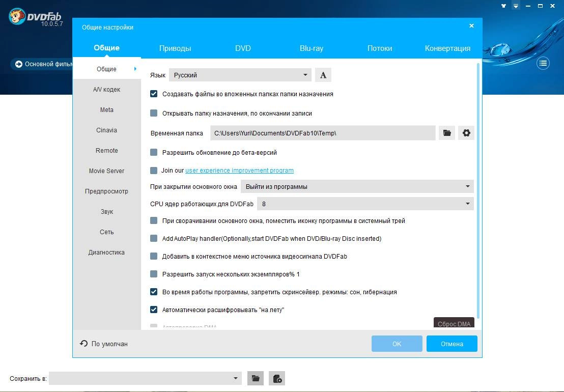Open the save destination folder icon
Image resolution: width=564 pixels, height=392 pixels.
(x=256, y=378)
